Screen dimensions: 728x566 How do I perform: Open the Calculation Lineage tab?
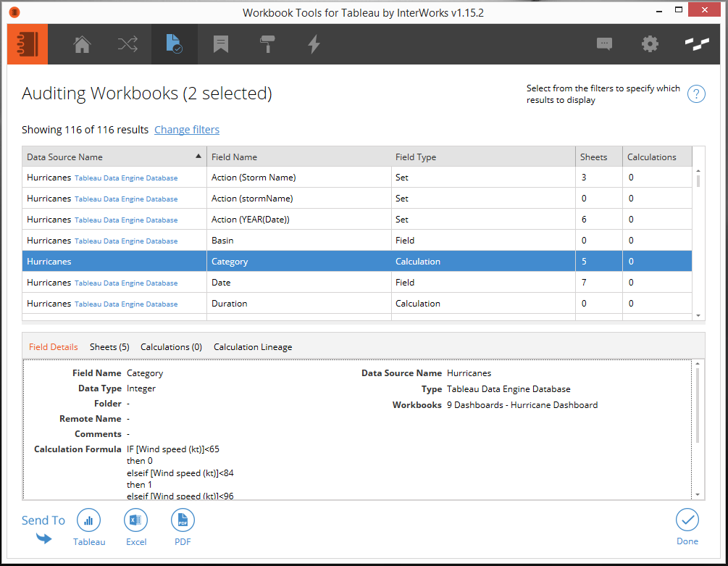point(253,347)
